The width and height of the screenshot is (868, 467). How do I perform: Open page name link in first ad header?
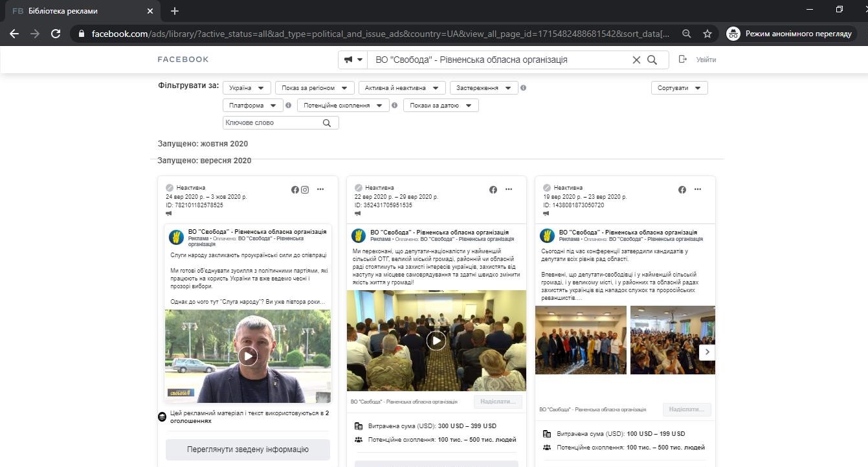pos(257,232)
